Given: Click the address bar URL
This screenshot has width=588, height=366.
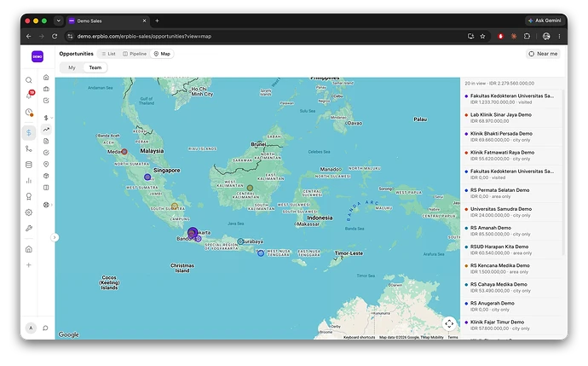Looking at the screenshot, I should [x=144, y=37].
